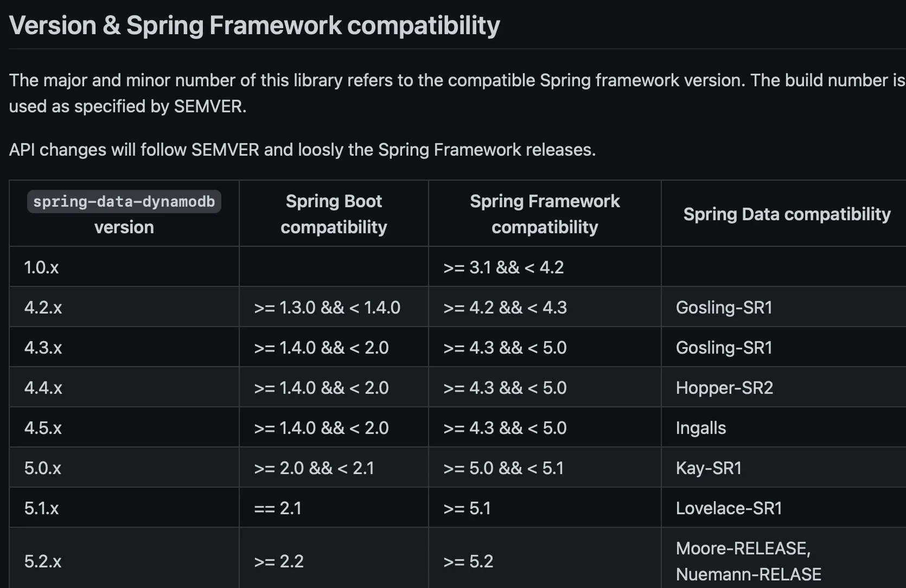Viewport: 906px width, 588px height.
Task: Click the '== 2.1' Spring Boot cell
Action: (278, 508)
